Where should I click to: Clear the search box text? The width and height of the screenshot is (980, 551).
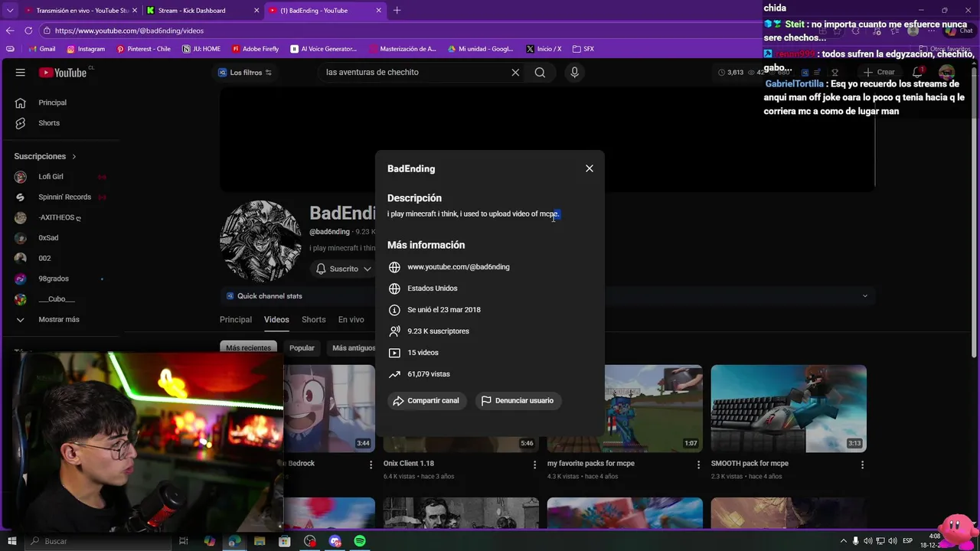515,72
